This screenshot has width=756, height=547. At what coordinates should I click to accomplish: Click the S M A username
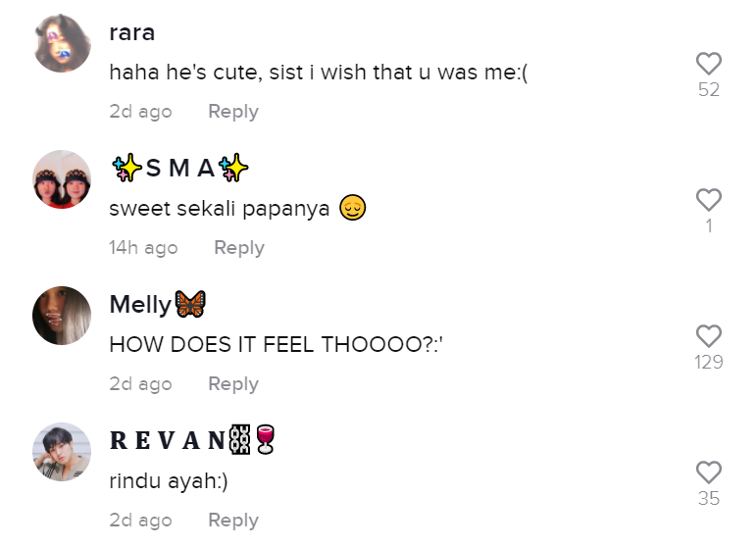[x=179, y=169]
